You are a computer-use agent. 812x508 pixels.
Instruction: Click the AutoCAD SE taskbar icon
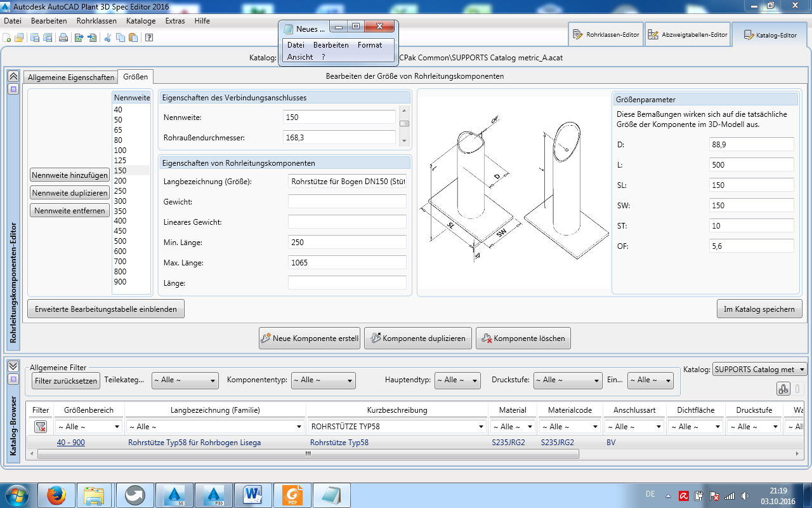click(174, 495)
